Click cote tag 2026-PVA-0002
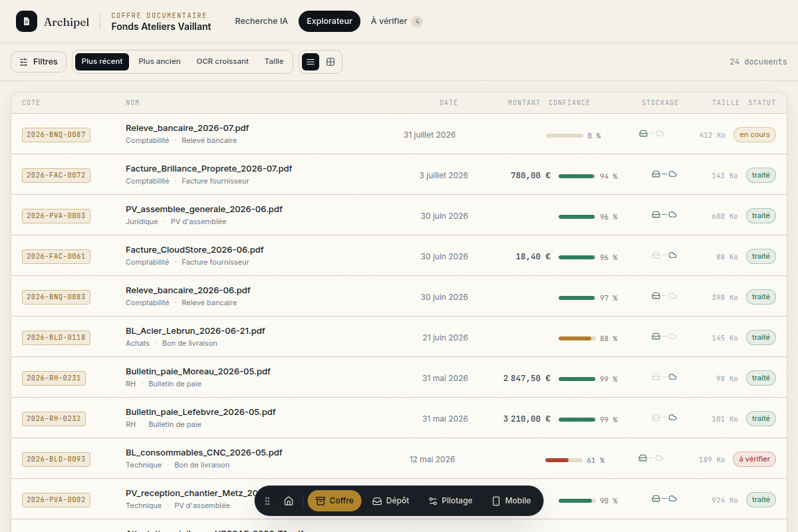This screenshot has width=798, height=532. click(x=56, y=500)
